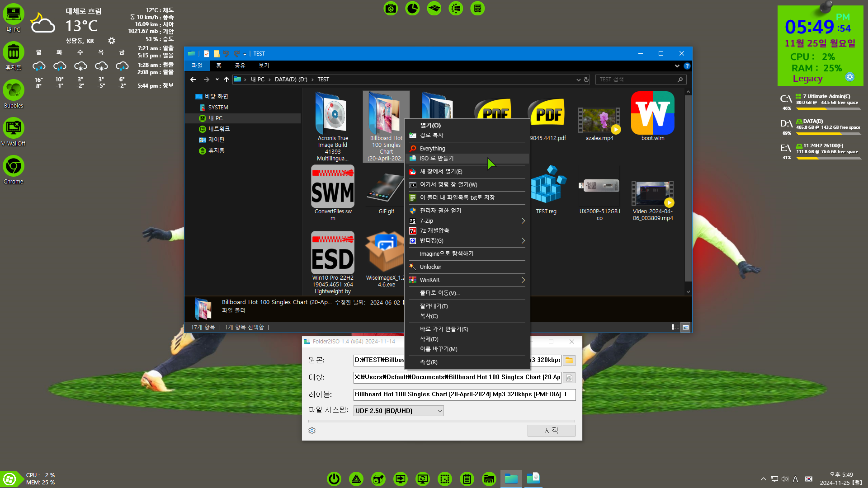Select 네트워크 in the navigation tree
Image resolution: width=868 pixels, height=488 pixels.
point(219,129)
